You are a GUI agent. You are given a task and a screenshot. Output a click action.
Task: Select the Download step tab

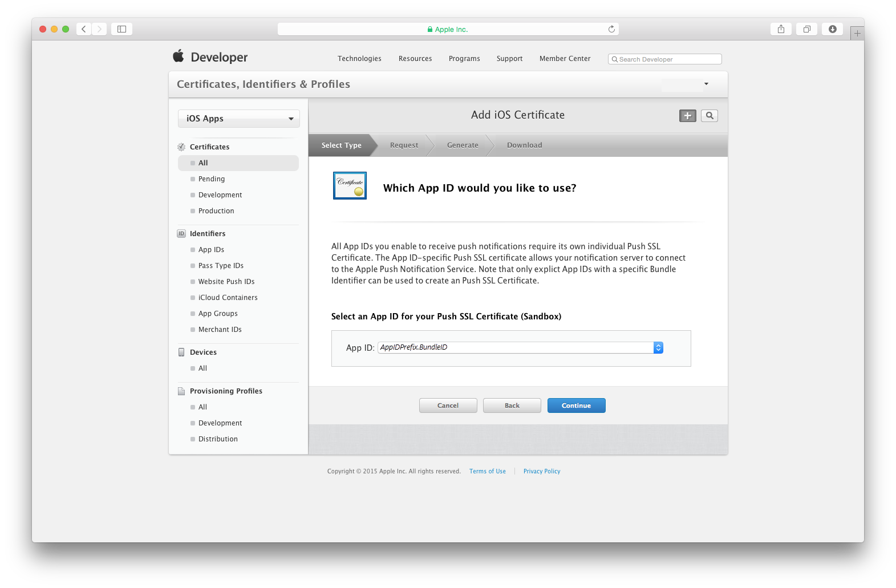[524, 145]
